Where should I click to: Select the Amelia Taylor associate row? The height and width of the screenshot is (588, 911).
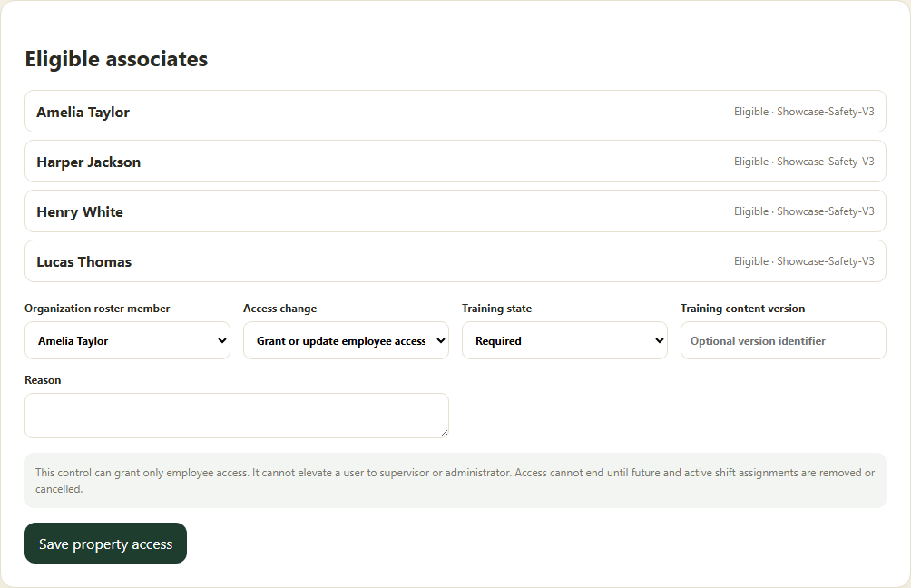click(455, 112)
